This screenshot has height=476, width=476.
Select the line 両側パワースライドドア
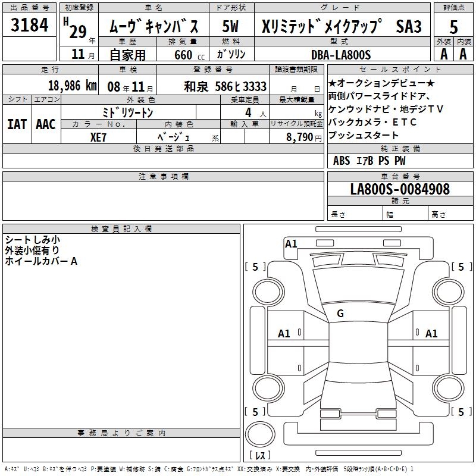pos(379,96)
